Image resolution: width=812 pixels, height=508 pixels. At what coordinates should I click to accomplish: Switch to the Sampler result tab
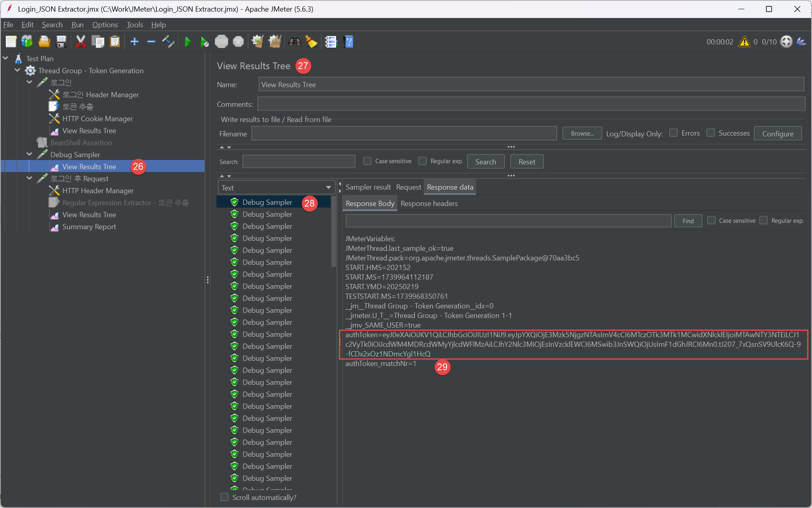368,187
